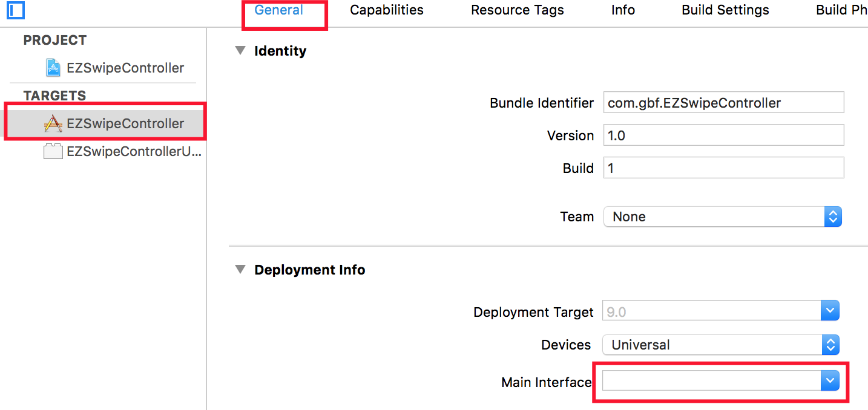Click the EZSwipeController project blueprint icon

[53, 68]
